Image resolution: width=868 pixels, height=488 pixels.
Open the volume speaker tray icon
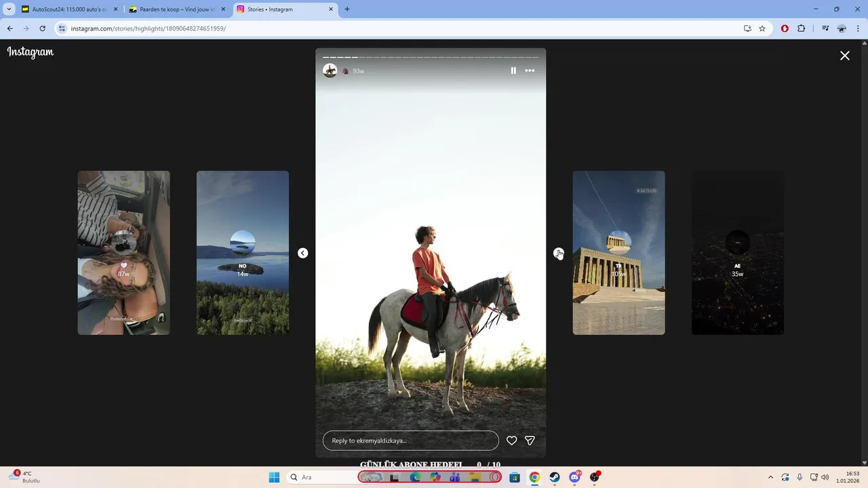[825, 477]
